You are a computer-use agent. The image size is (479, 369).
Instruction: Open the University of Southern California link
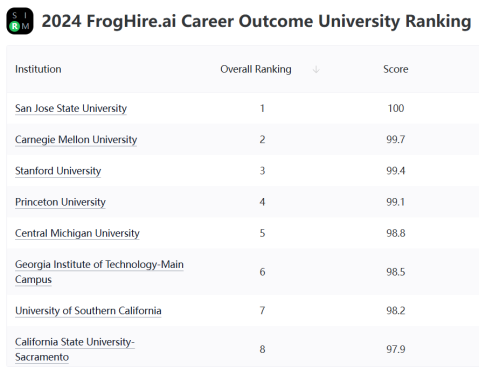(88, 311)
